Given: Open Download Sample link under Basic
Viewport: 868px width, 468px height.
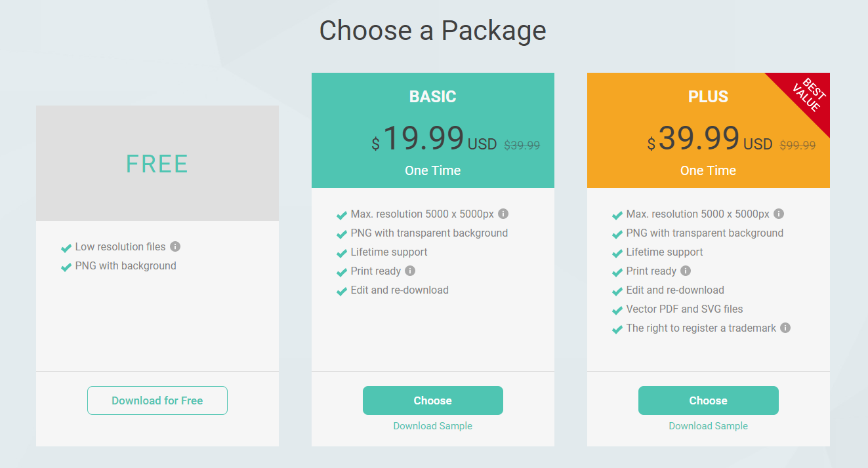Looking at the screenshot, I should tap(433, 426).
